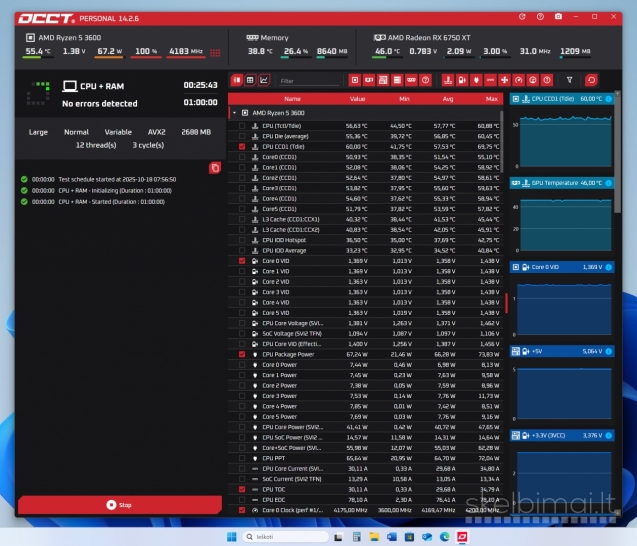Collapse the AMD Ryzen 5 3600 sensor group
Viewport: 637px width, 546px height.
pos(234,113)
